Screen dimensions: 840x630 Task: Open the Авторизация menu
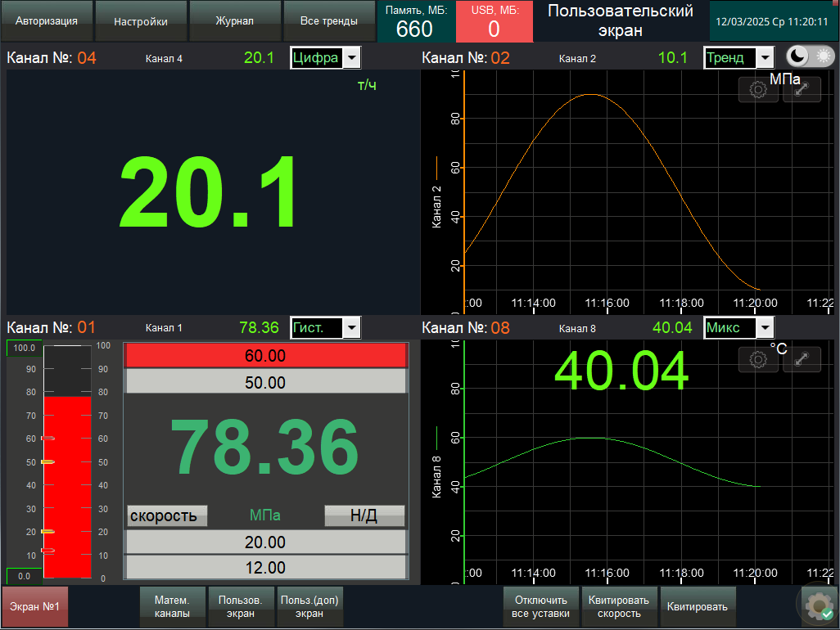47,21
